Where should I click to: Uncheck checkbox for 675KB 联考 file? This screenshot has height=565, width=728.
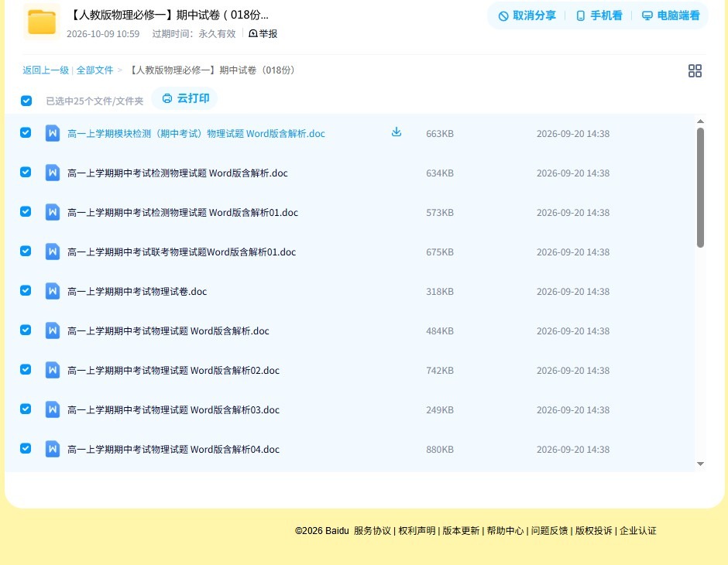(26, 251)
